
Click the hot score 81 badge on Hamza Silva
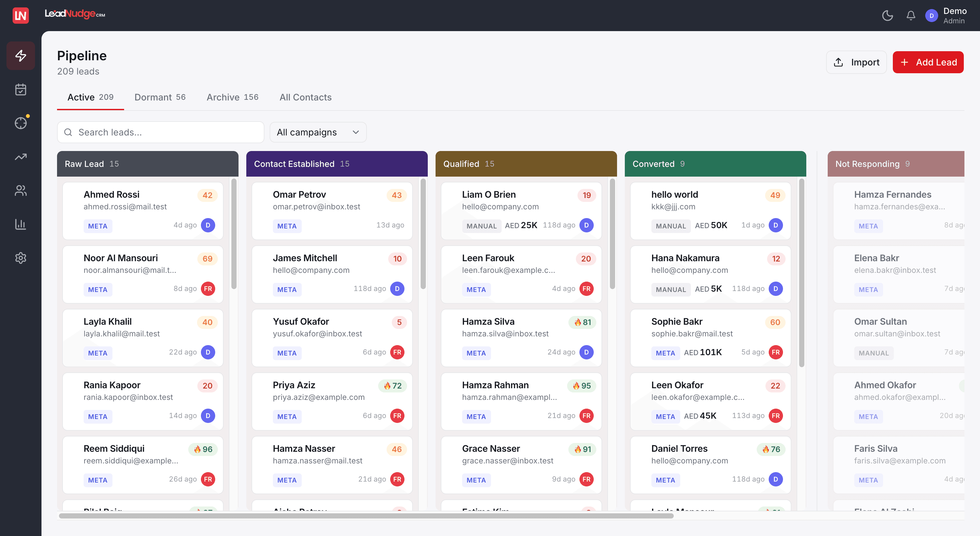click(582, 322)
